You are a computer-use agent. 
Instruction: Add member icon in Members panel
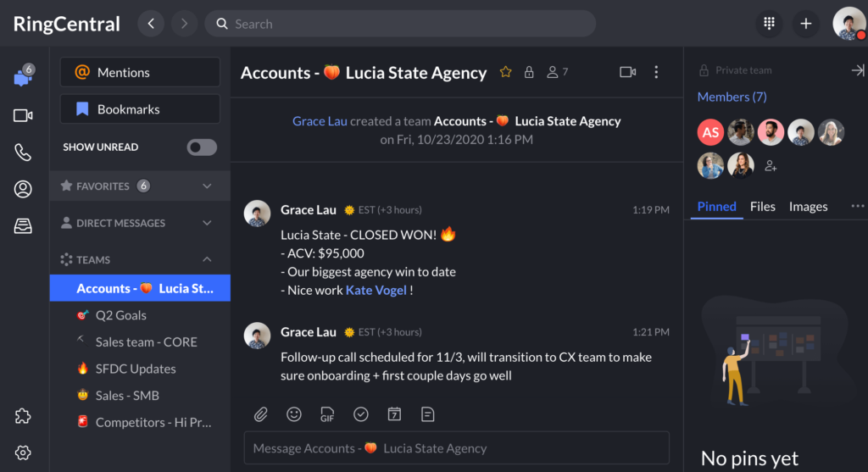[771, 166]
